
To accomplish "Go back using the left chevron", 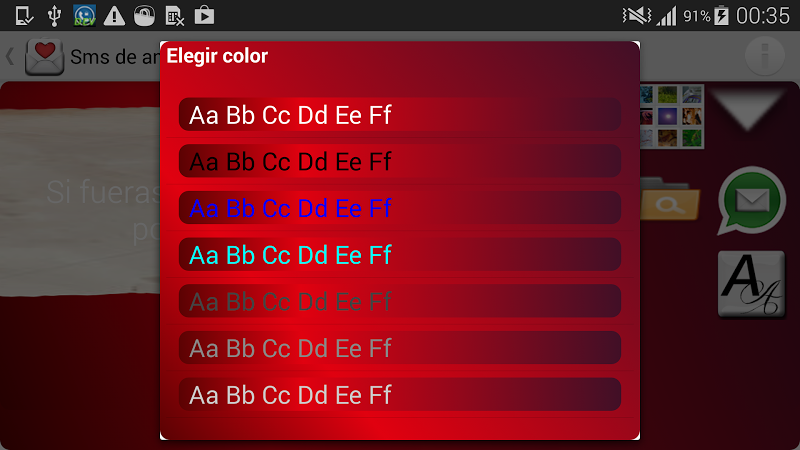I will tap(10, 56).
